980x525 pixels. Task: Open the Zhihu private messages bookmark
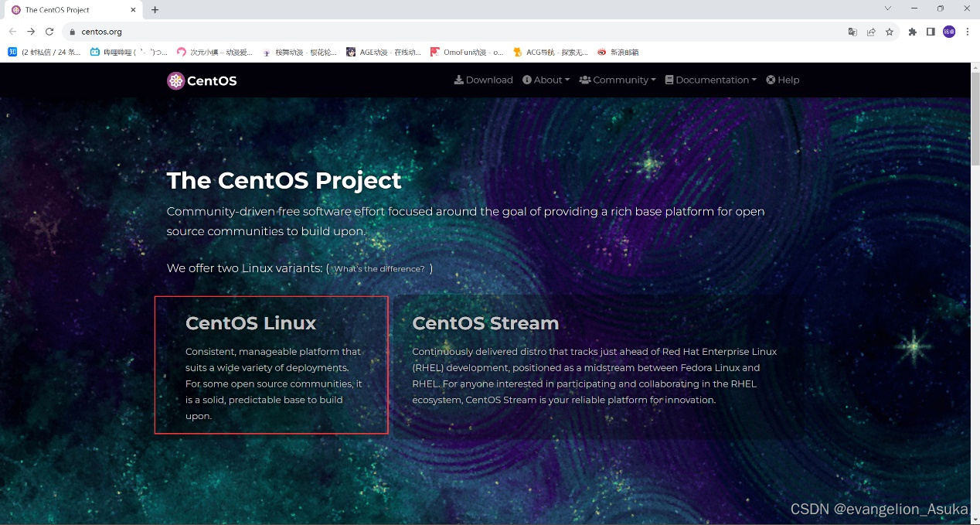(44, 52)
